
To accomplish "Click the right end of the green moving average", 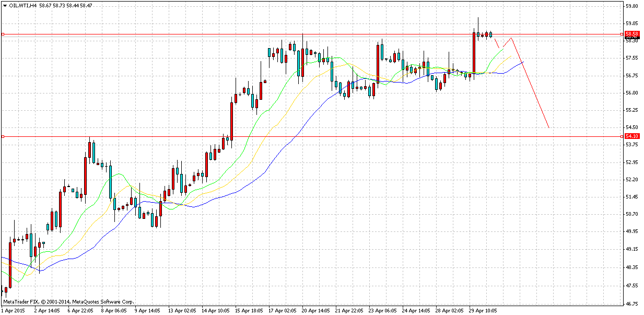I will tap(504, 48).
